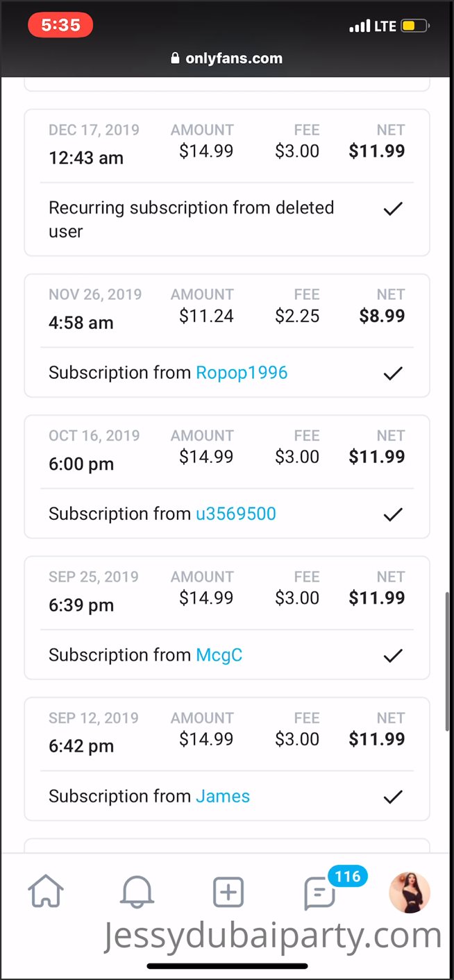Viewport: 454px width, 980px height.
Task: Click checkmark on Ropop1996 subscription
Action: pos(393,373)
